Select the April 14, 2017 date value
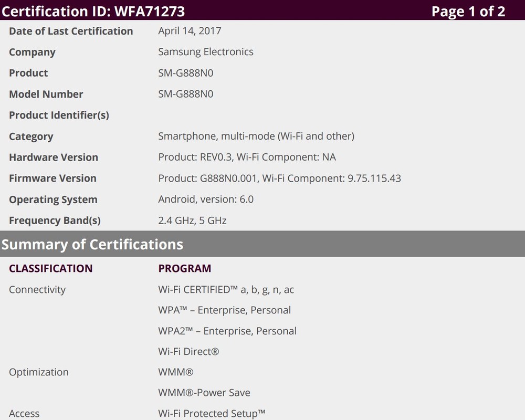The height and width of the screenshot is (420, 525). 190,31
